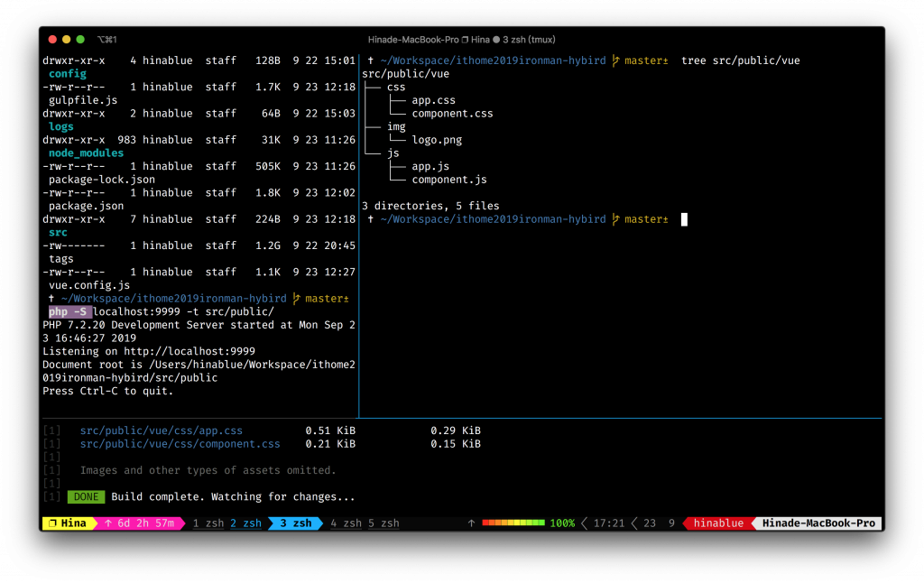Click the logs directory name
The image size is (924, 583).
tap(60, 126)
